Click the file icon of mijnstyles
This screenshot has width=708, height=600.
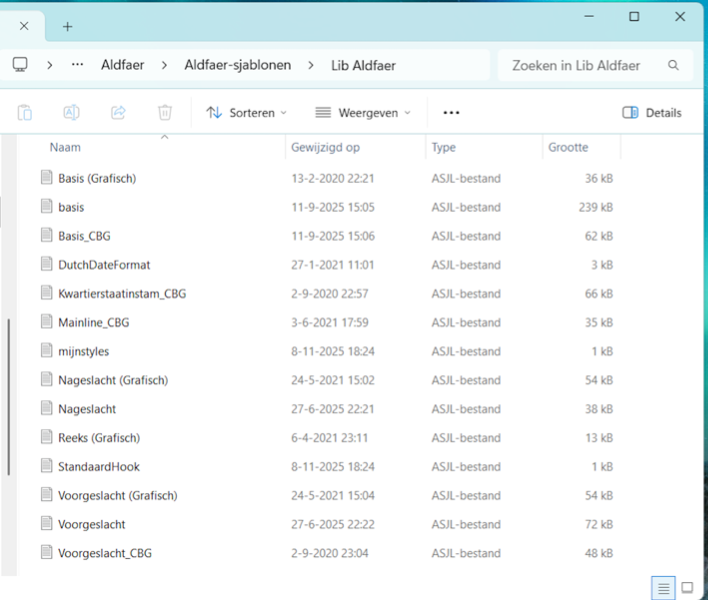[46, 351]
